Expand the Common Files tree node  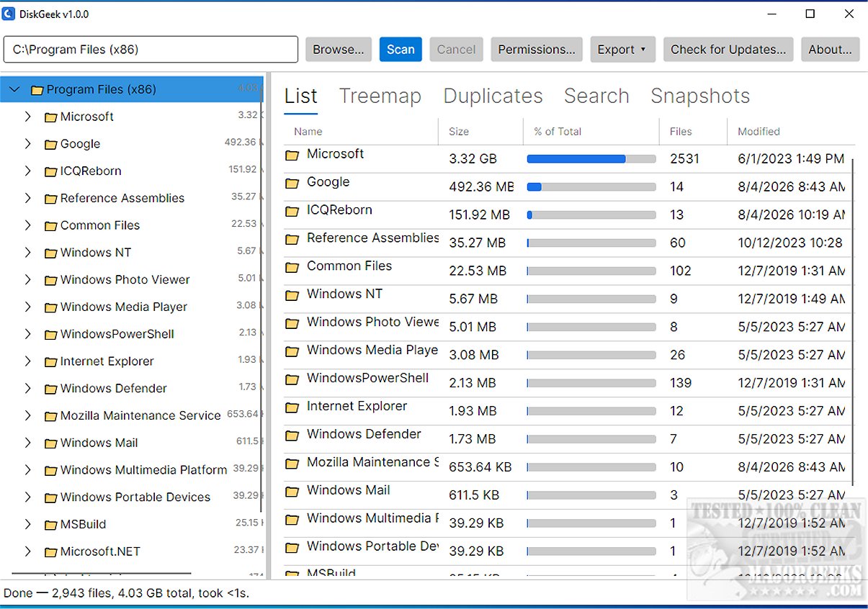(27, 225)
